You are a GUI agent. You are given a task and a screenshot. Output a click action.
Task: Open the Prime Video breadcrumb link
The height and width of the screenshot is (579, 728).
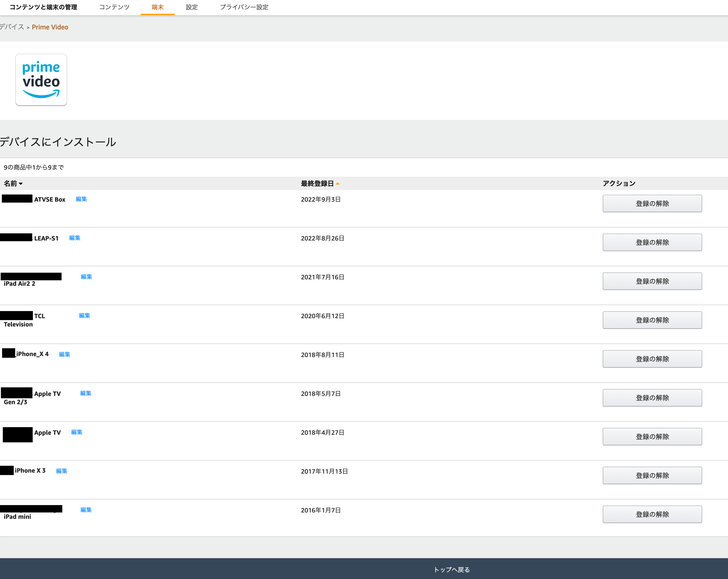[x=50, y=27]
